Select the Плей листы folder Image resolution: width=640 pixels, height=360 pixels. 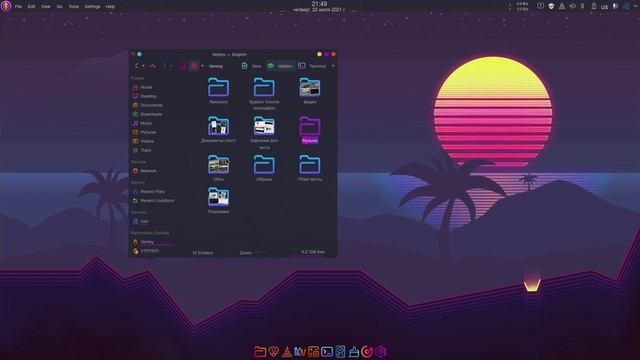click(310, 168)
